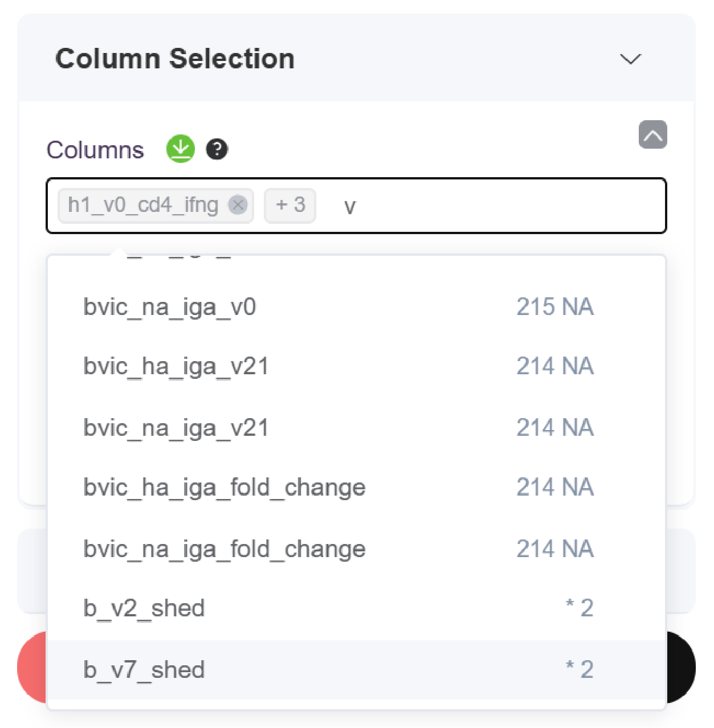Click the Columns field label
Viewport: 714px width, 728px height.
[x=95, y=150]
